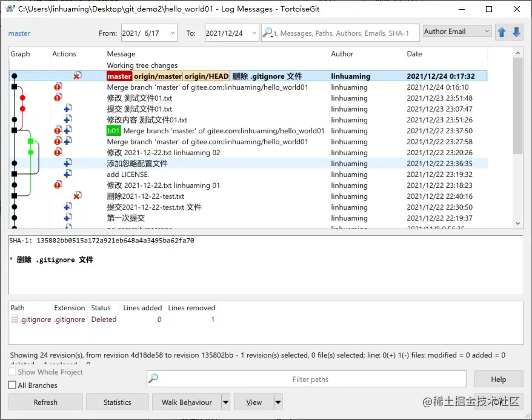Click the master branch link
The height and width of the screenshot is (420, 532).
click(x=19, y=33)
